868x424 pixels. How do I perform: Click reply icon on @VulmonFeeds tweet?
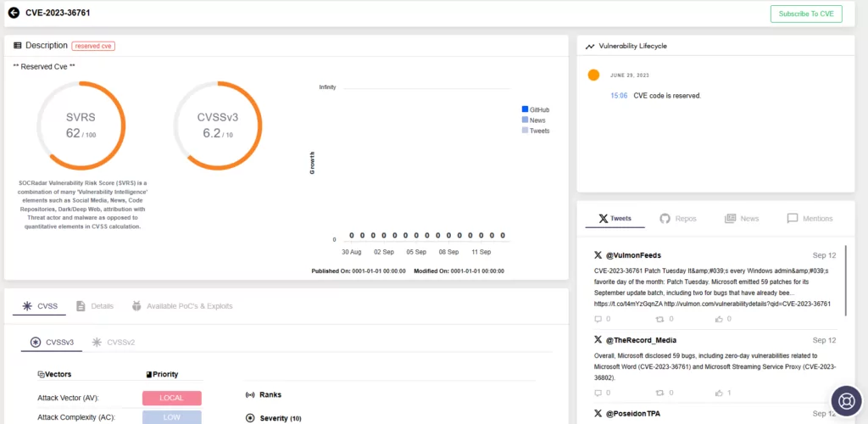coord(598,319)
